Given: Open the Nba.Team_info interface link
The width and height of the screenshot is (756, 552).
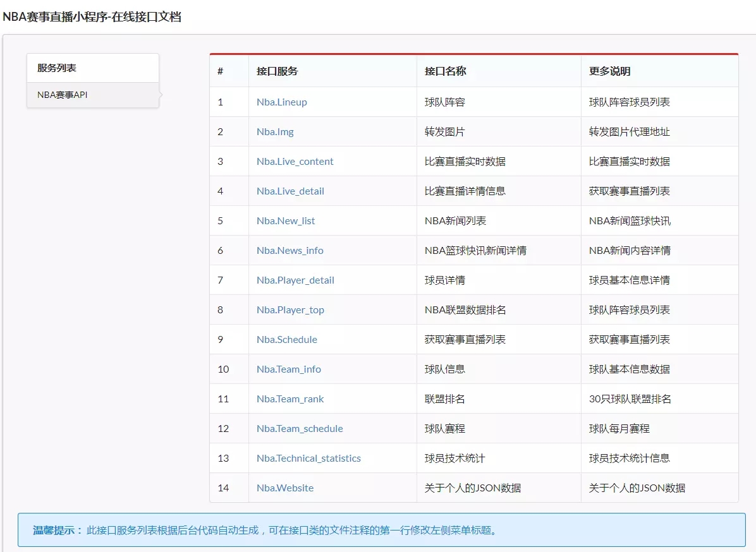Looking at the screenshot, I should [x=289, y=369].
